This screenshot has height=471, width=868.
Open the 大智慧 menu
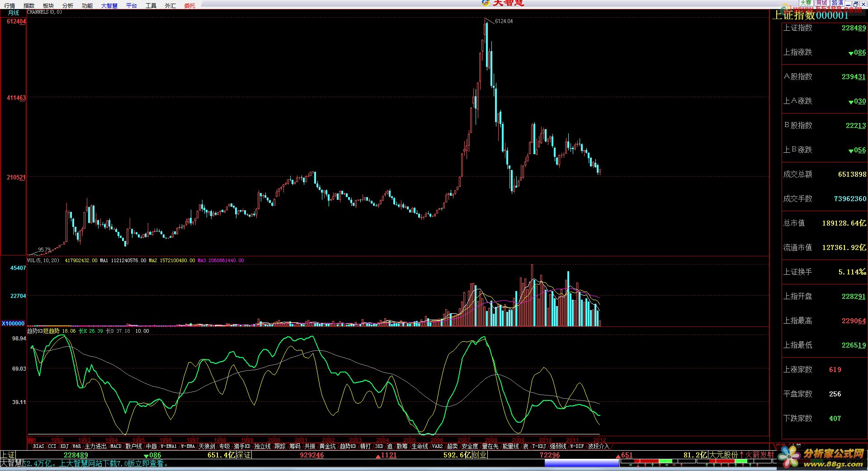coord(109,6)
